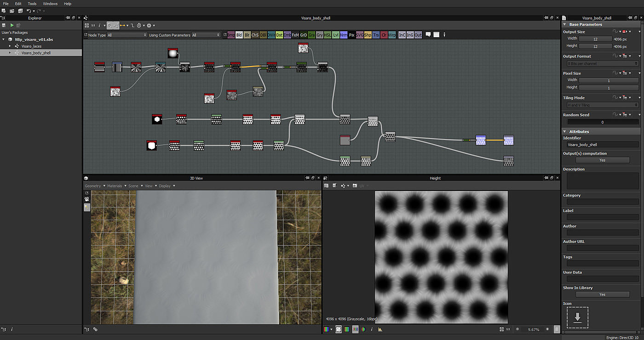
Task: Click the camera icon in 3D View
Action: pos(86,199)
